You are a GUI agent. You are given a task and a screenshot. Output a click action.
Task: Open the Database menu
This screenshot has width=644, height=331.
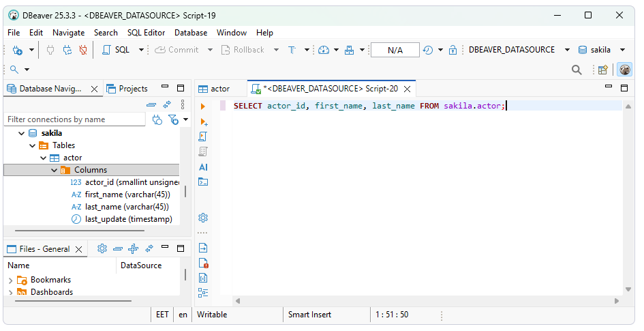point(191,33)
